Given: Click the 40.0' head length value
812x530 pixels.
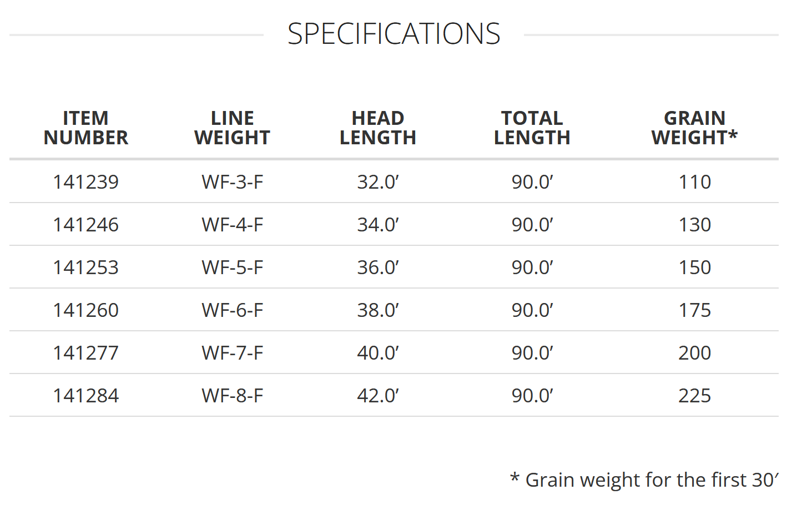Looking at the screenshot, I should click(378, 353).
